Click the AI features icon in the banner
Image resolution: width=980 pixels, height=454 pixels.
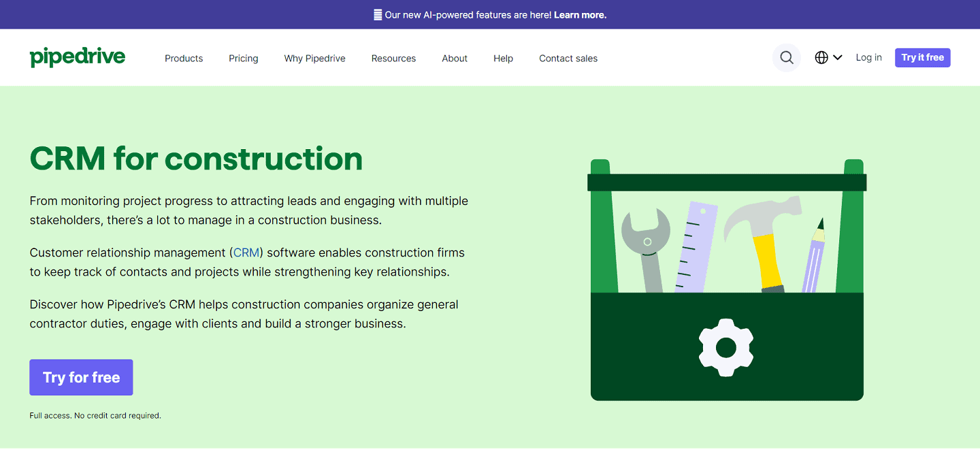click(x=377, y=14)
